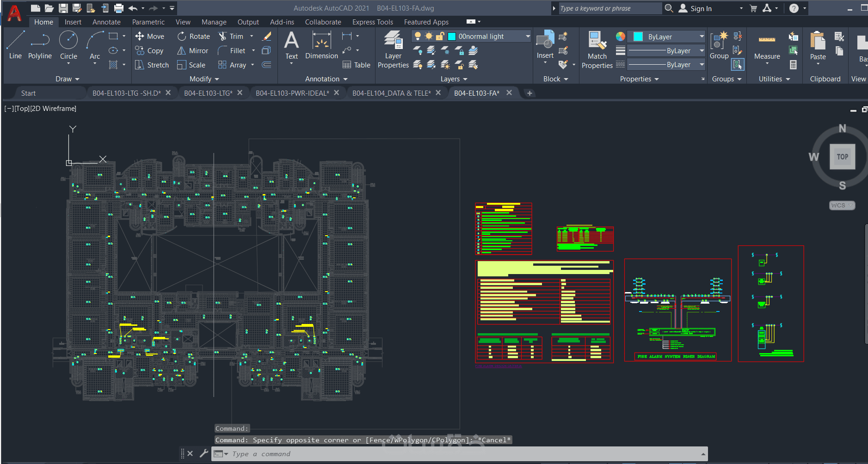Toggle the layer on/off lightbulb icon

418,37
